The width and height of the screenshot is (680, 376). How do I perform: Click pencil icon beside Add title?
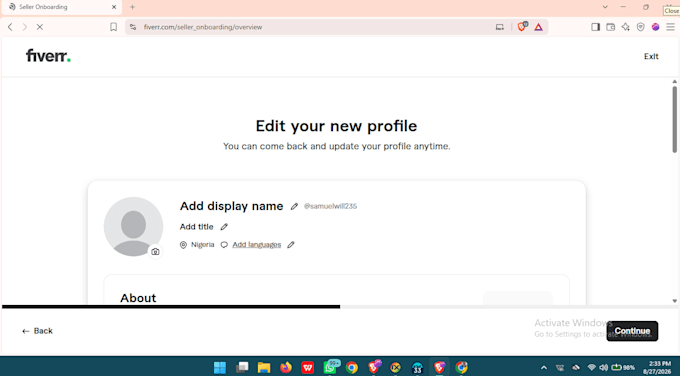coord(224,227)
